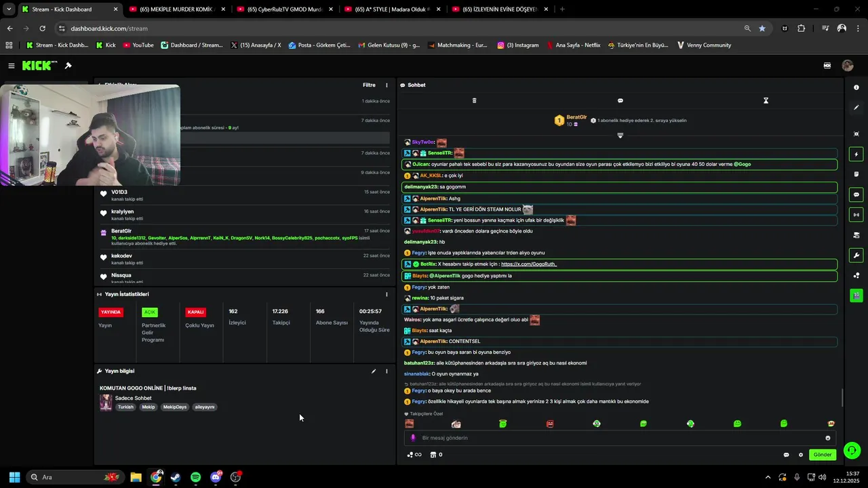Click the green Kick logo
Screen dimensions: 868x488
coord(40,66)
